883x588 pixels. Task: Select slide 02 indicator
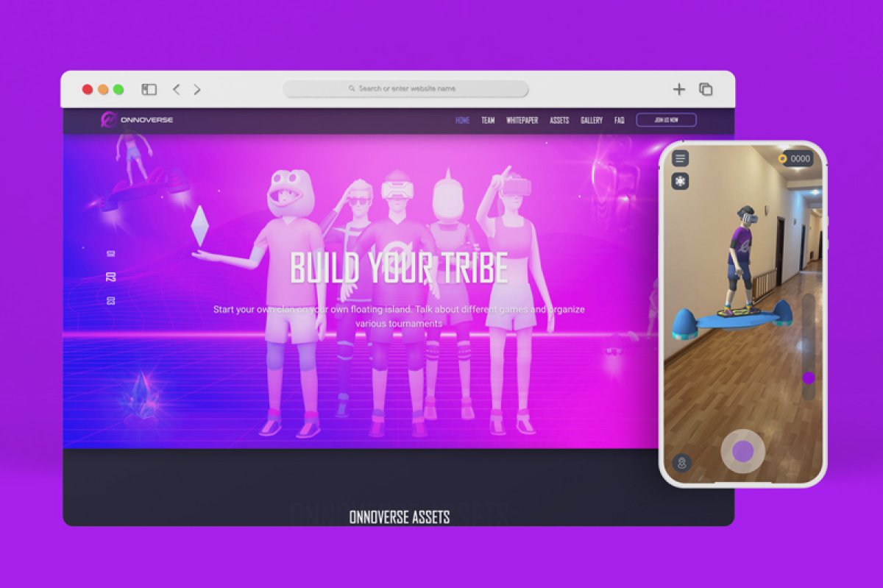click(x=111, y=277)
